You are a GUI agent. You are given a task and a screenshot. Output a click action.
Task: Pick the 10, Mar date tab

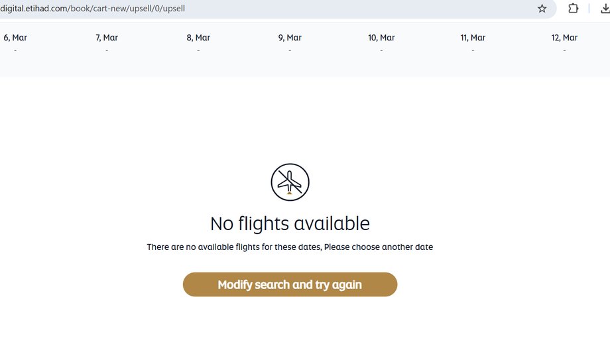click(x=381, y=38)
